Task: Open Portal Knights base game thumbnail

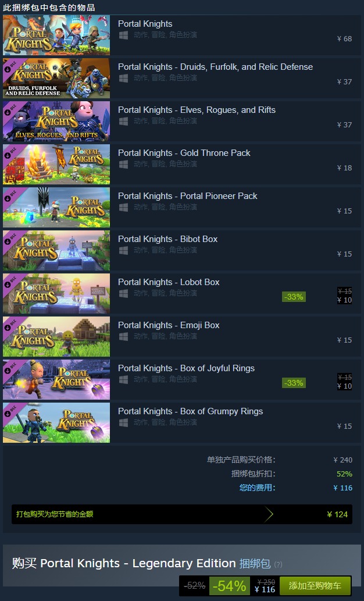Action: [56, 35]
